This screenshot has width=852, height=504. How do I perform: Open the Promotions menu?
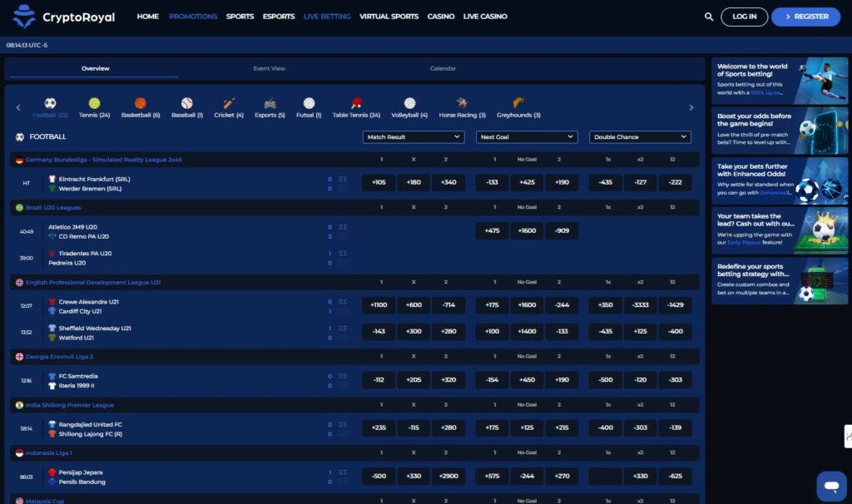point(193,17)
